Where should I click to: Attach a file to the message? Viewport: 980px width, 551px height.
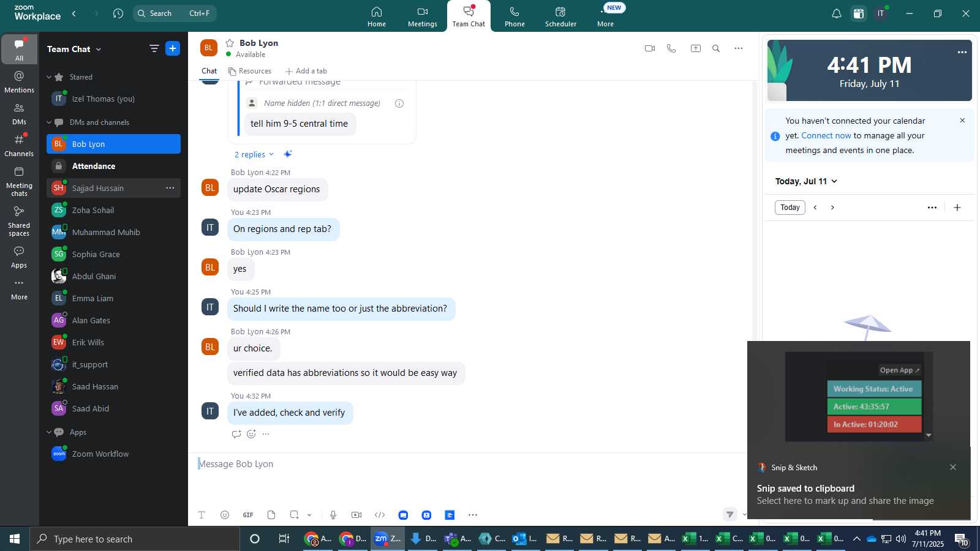(x=271, y=515)
